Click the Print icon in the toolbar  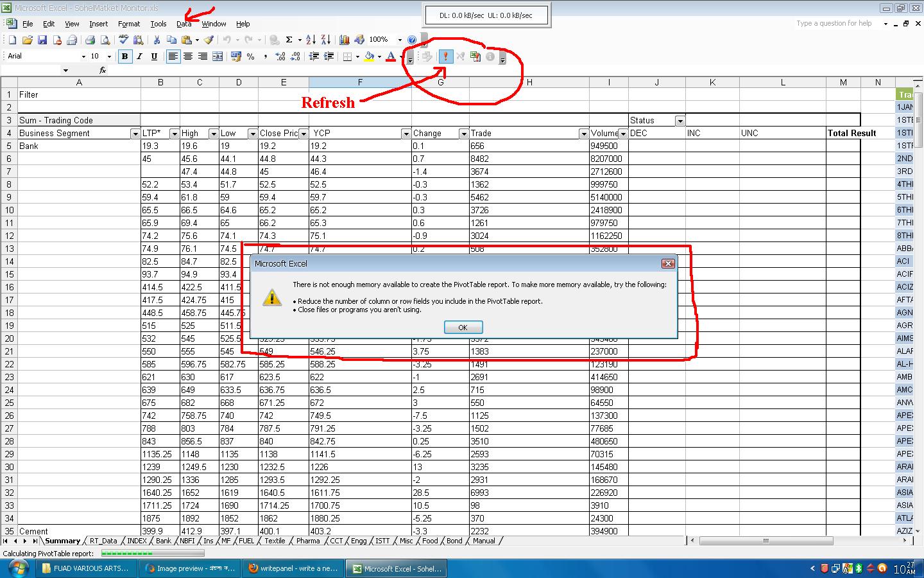(x=90, y=40)
